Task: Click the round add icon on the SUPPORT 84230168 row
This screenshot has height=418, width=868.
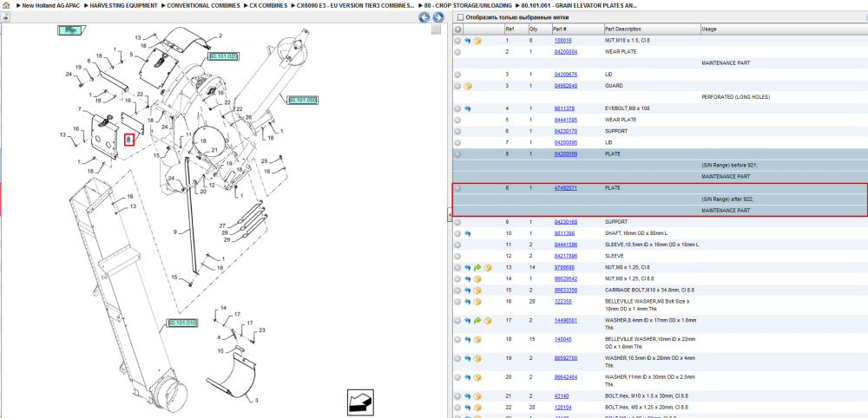Action: click(x=457, y=222)
